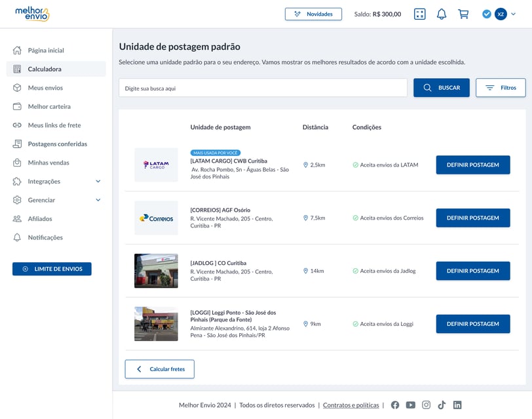The width and height of the screenshot is (532, 419).
Task: Click the chain link icon in sidebar
Action: (x=17, y=125)
